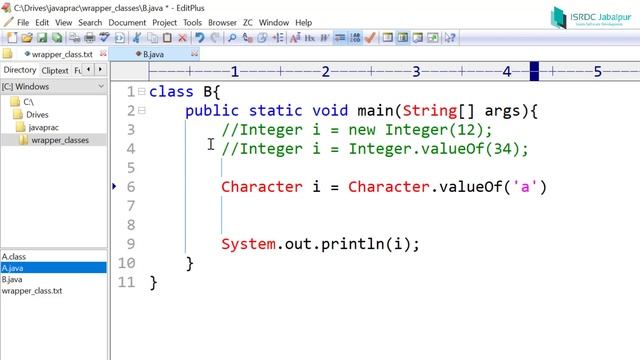640x360 pixels.
Task: Click the Replace toolbar icon
Action: [x=247, y=38]
